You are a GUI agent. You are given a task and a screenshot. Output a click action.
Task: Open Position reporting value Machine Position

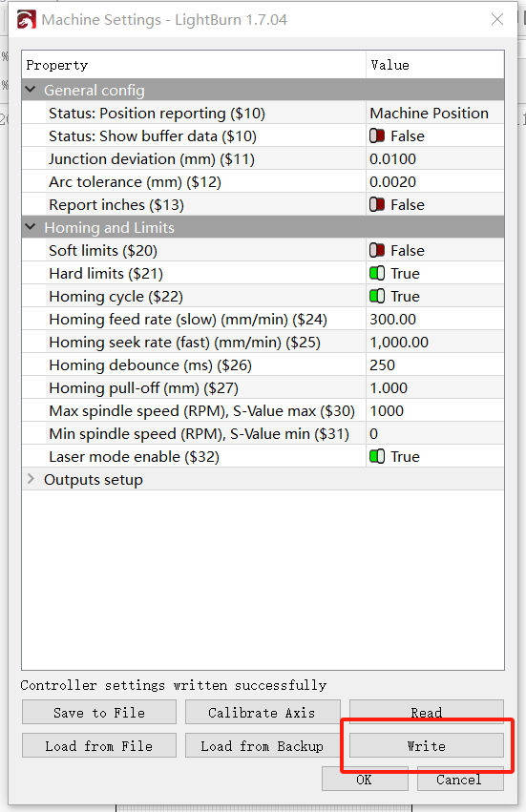click(429, 114)
